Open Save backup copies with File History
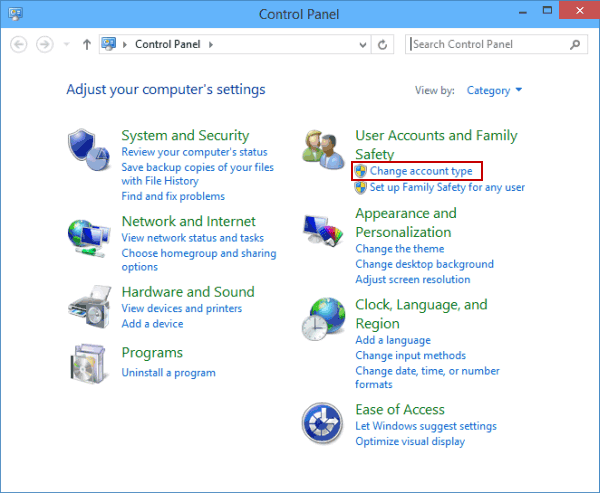Viewport: 600px width, 493px height. [197, 174]
